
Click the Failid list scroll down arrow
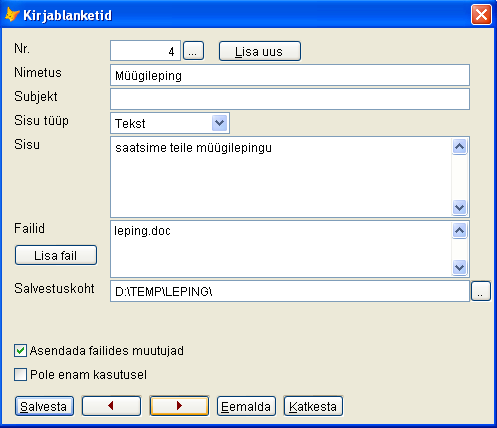tap(460, 267)
